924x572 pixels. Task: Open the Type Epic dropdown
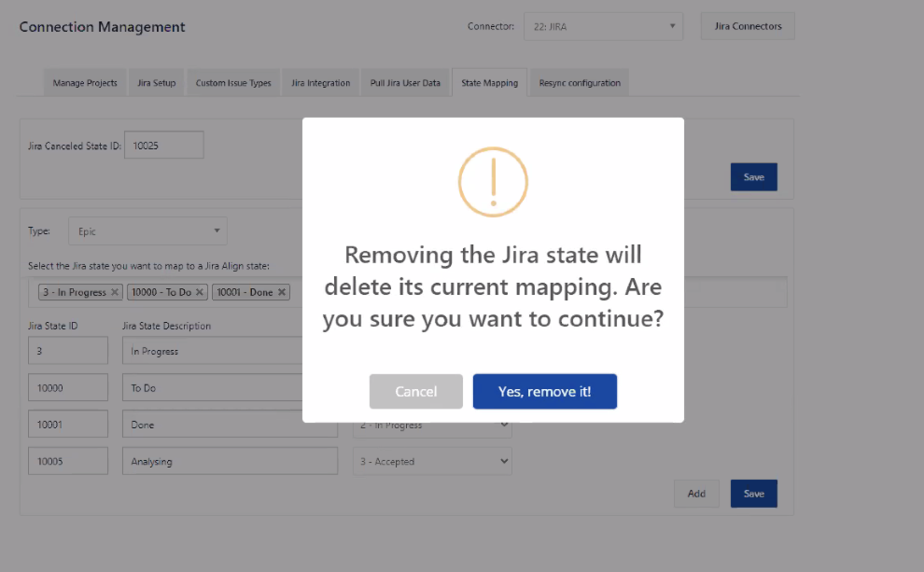coord(147,230)
